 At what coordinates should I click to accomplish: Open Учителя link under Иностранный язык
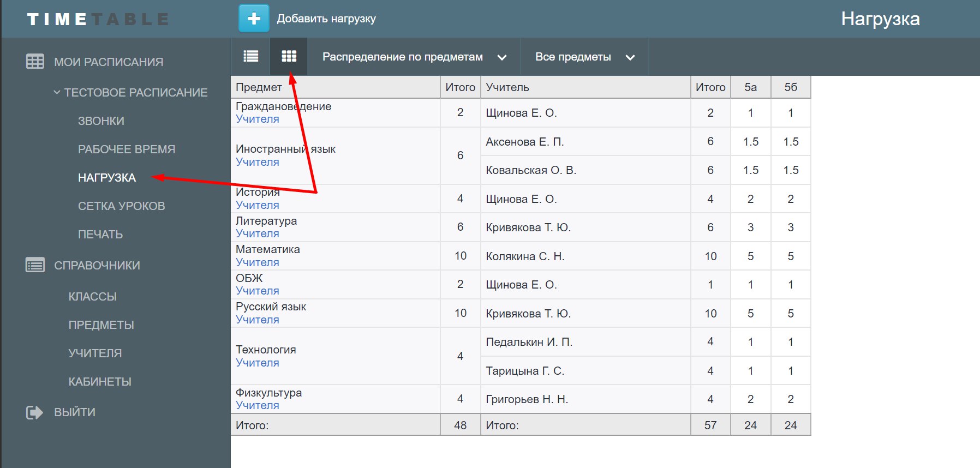258,162
